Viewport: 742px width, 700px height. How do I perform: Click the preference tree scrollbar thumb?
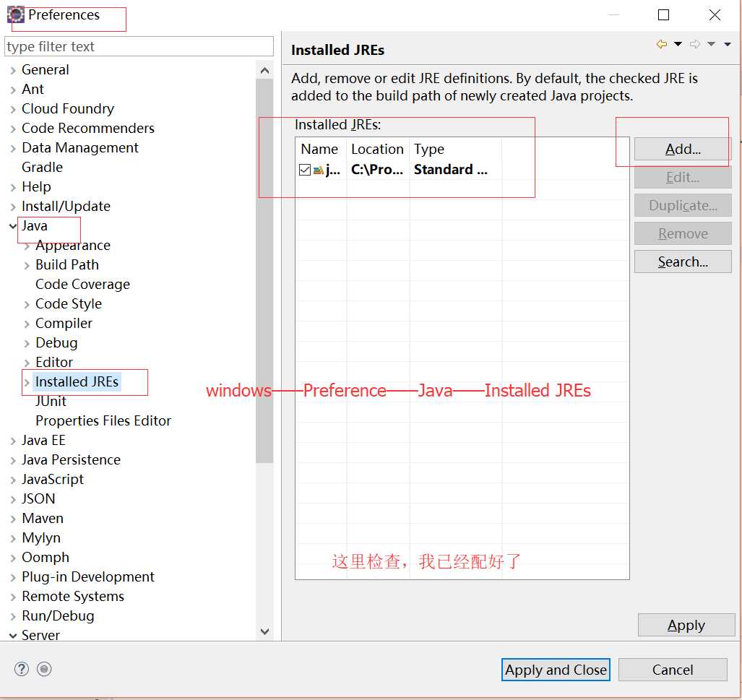[264, 271]
